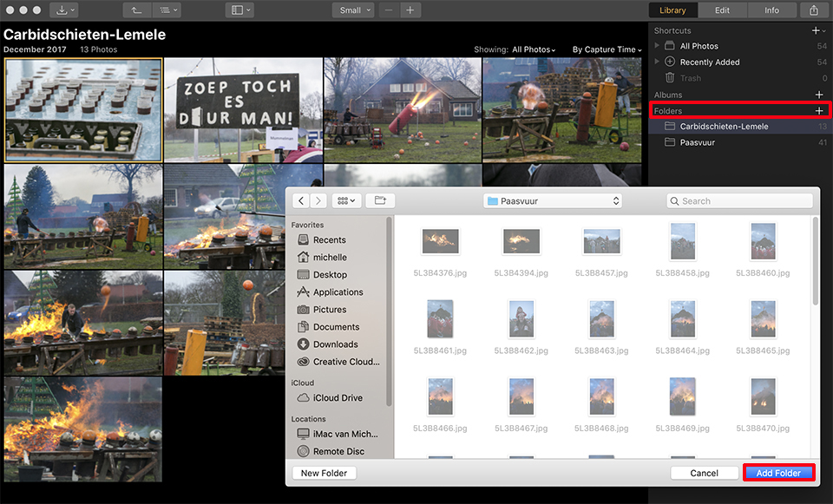The width and height of the screenshot is (833, 504).
Task: Decrease thumbnail size with minus button
Action: click(x=390, y=10)
